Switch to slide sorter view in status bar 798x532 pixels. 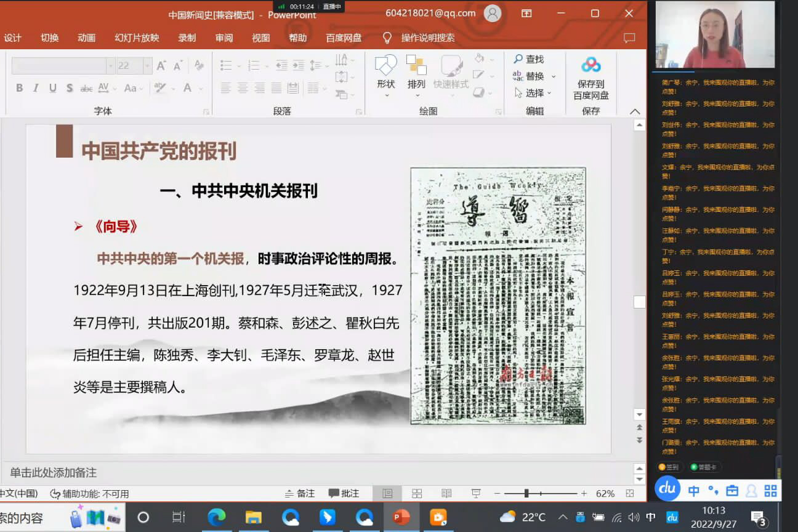[417, 493]
